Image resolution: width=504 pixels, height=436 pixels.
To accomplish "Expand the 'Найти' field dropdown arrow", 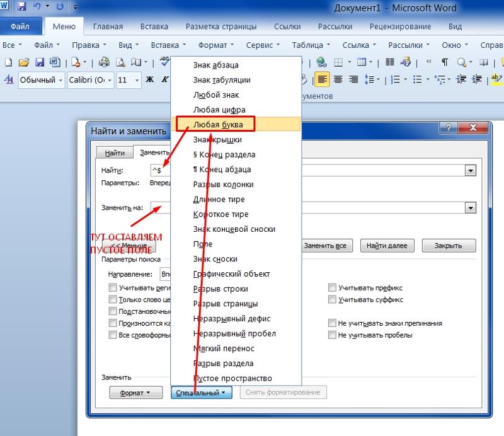I will point(470,171).
